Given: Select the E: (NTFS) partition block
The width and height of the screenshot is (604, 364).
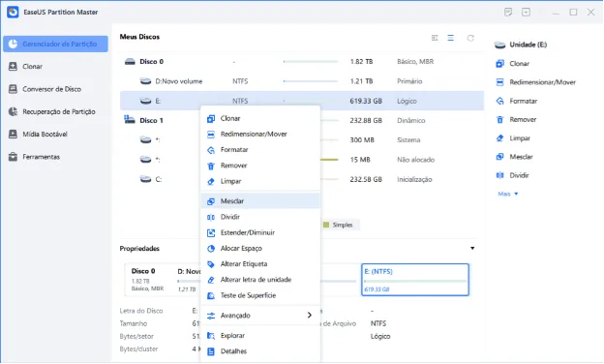Looking at the screenshot, I should (415, 280).
